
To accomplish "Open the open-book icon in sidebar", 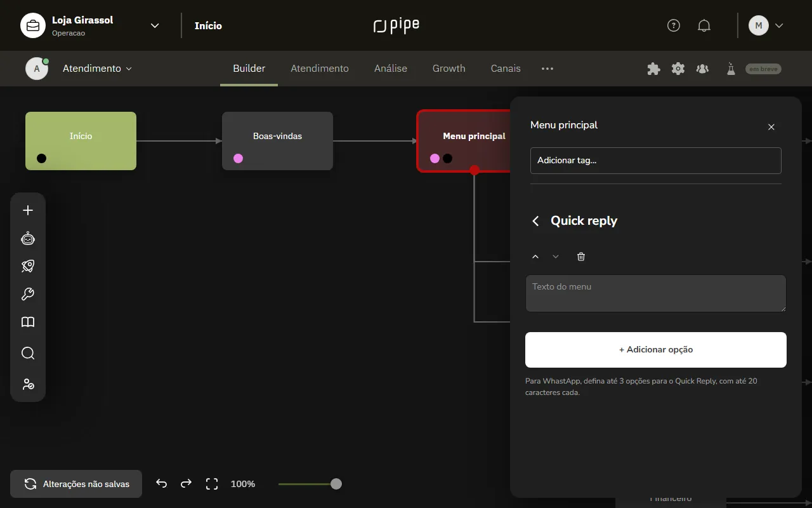I will (x=28, y=322).
